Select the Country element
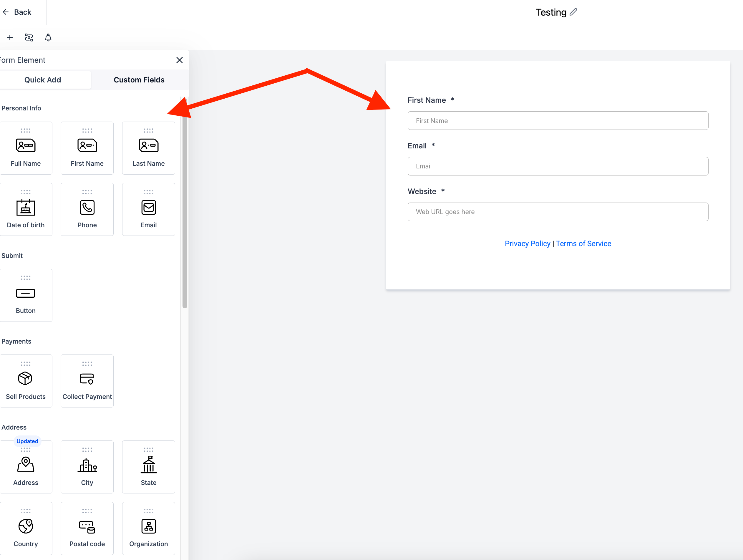Screen dimensions: 743x560 [26, 528]
